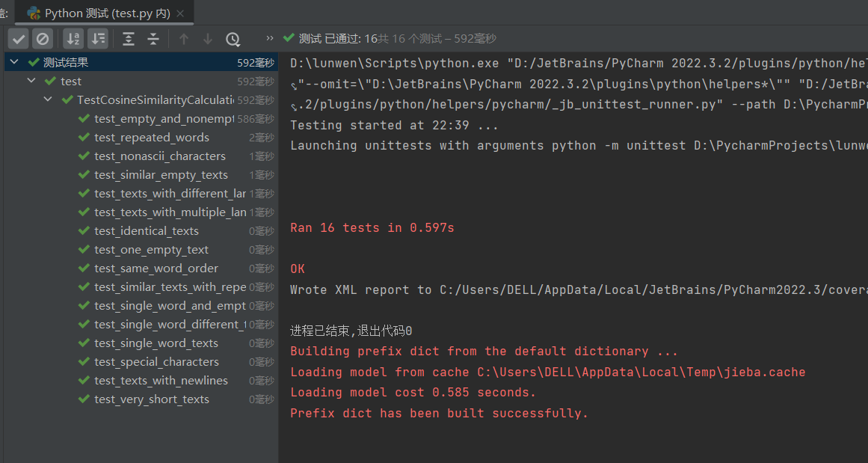Image resolution: width=868 pixels, height=463 pixels.
Task: Open the test history clock icon
Action: (233, 39)
